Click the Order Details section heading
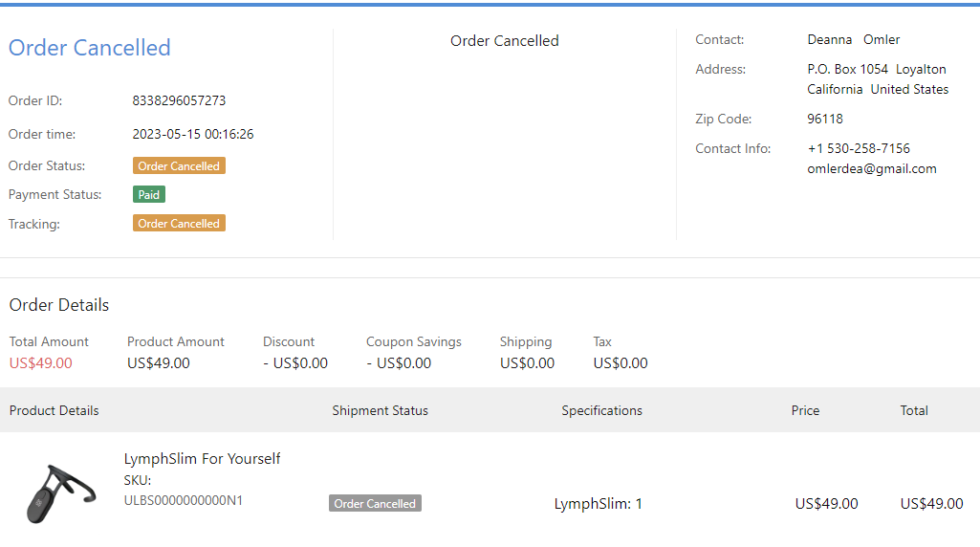Image resolution: width=980 pixels, height=547 pixels. click(59, 305)
